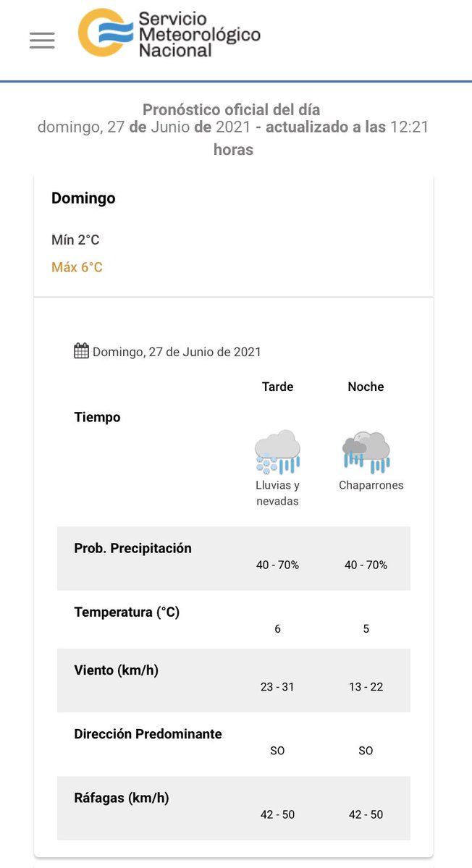Click the Máx 6°C temperature text
This screenshot has height=868, width=472.
(x=77, y=267)
